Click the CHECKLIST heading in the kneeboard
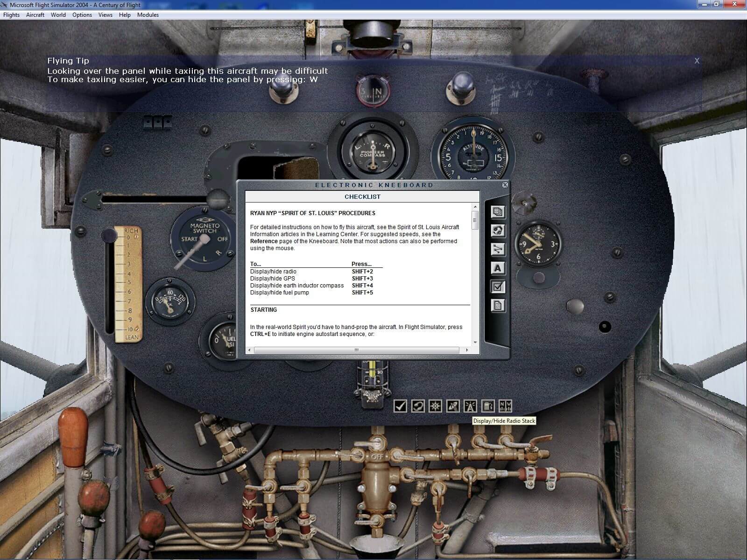This screenshot has width=747, height=560. click(362, 196)
